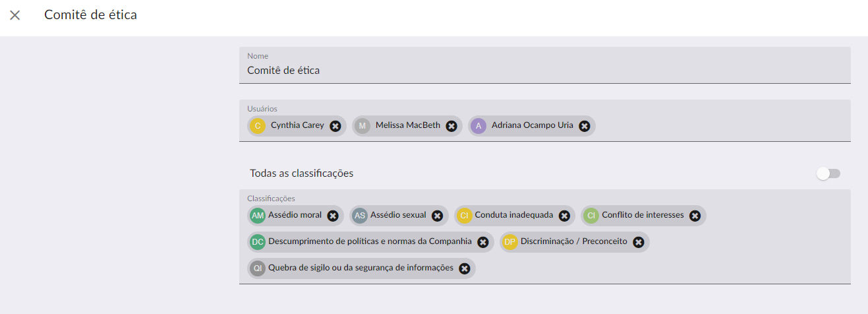Delete Discriminação / Preconceito chip
The height and width of the screenshot is (314, 868).
639,242
